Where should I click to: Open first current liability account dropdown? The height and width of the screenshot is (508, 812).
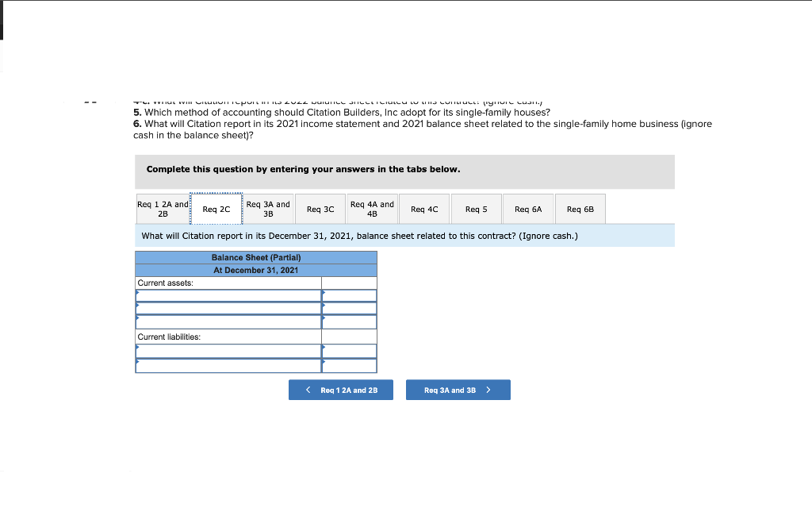click(228, 351)
